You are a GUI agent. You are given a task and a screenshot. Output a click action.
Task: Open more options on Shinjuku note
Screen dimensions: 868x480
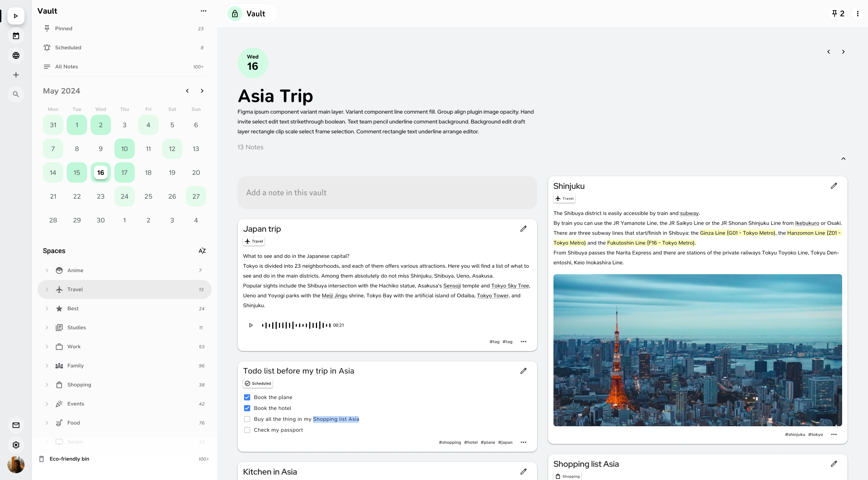[x=834, y=434]
